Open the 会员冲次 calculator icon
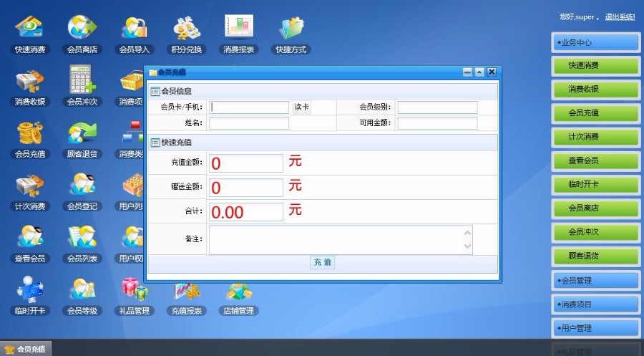 82,87
